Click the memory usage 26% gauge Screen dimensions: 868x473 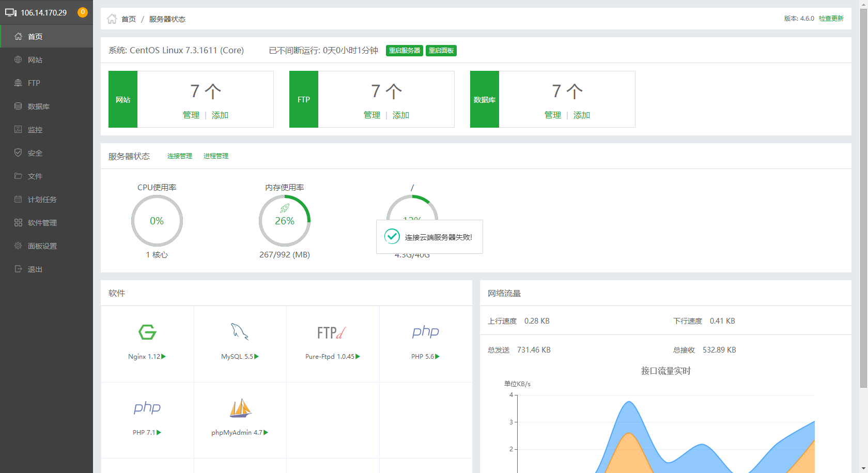click(x=285, y=221)
